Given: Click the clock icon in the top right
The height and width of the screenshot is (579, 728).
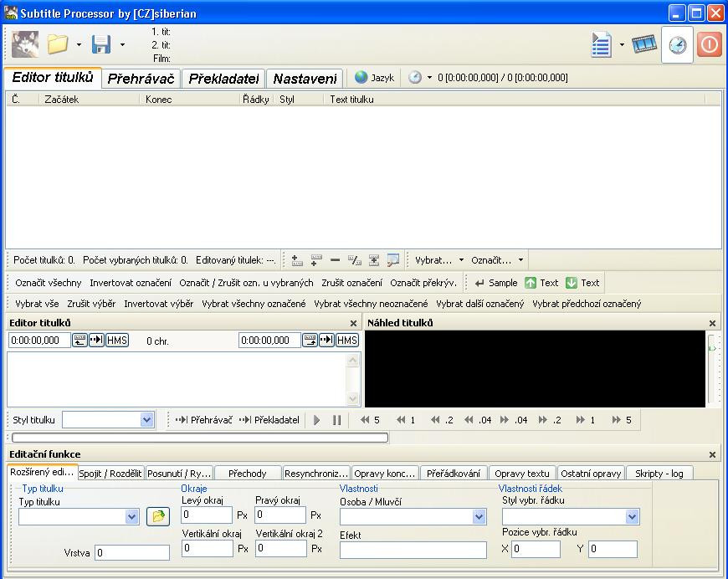Looking at the screenshot, I should click(678, 45).
